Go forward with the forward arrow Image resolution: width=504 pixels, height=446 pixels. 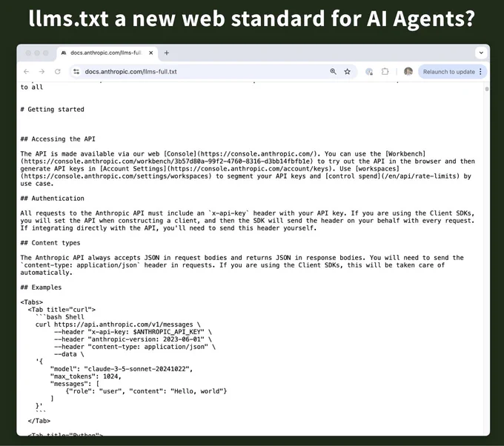[x=42, y=72]
